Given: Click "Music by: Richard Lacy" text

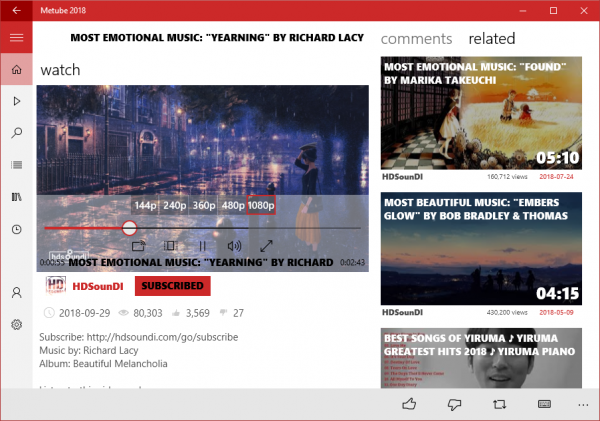Looking at the screenshot, I should pyautogui.click(x=89, y=350).
